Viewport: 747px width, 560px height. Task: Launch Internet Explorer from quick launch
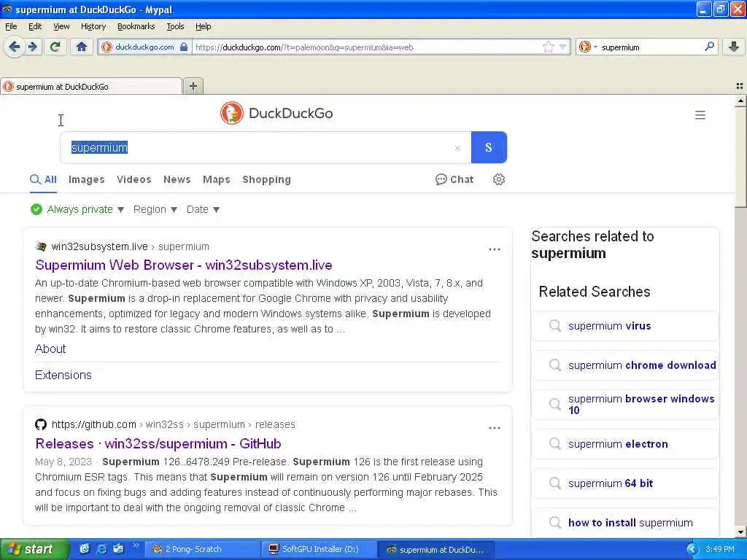point(101,549)
